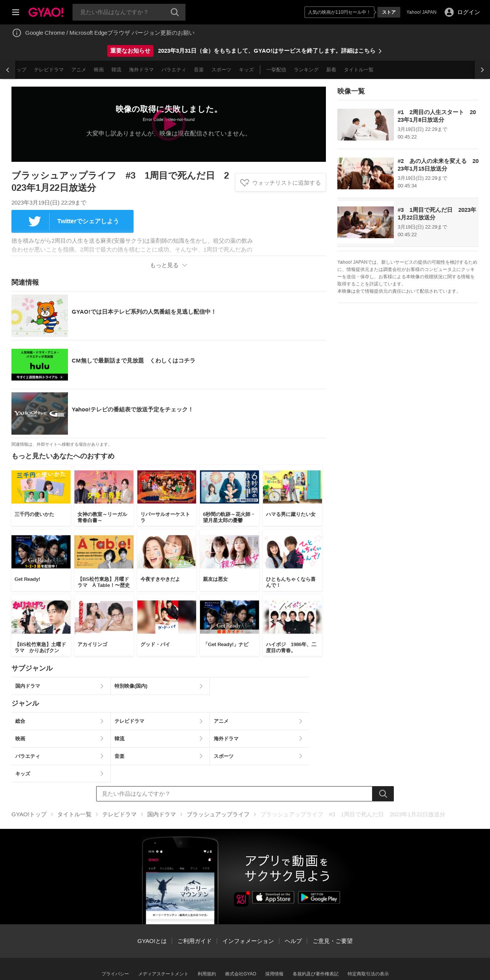Open グッド・バイ recommendation card

[167, 625]
